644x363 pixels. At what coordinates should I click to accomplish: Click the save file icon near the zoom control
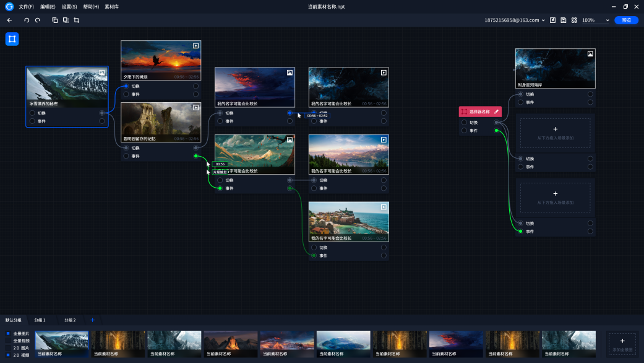(564, 20)
